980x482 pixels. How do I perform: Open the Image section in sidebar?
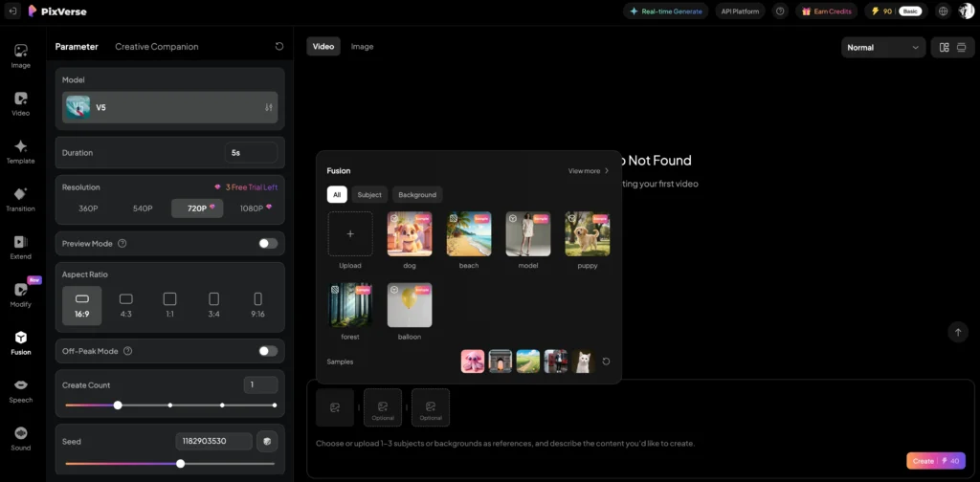[21, 55]
